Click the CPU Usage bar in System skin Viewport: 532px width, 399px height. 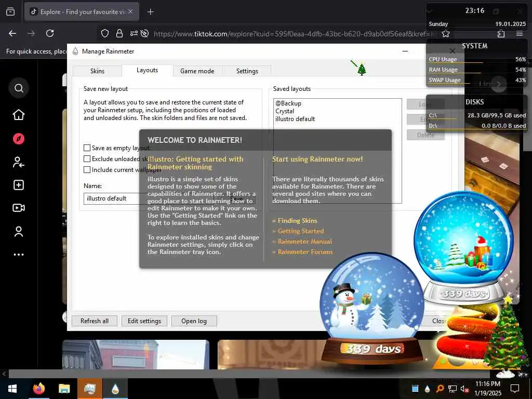click(477, 59)
